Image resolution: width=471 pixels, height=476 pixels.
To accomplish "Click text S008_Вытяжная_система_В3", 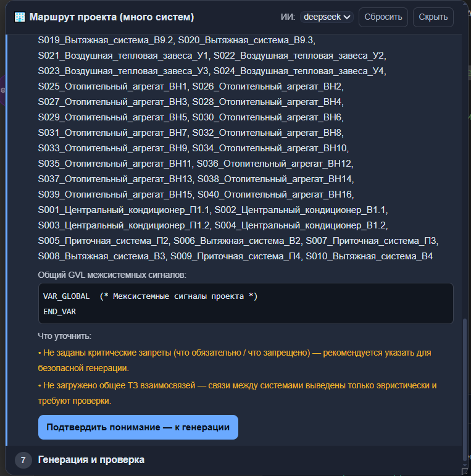I will 102,256.
